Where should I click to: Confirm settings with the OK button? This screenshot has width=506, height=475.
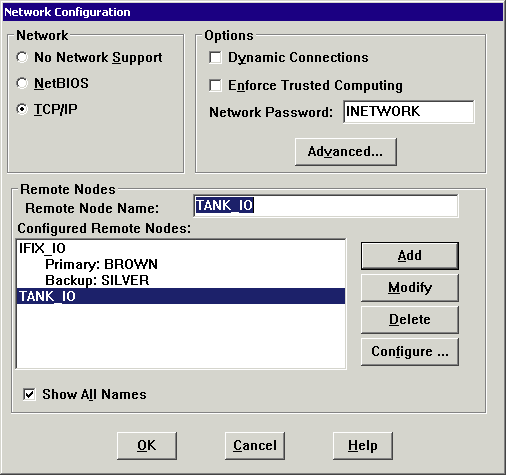click(x=147, y=446)
